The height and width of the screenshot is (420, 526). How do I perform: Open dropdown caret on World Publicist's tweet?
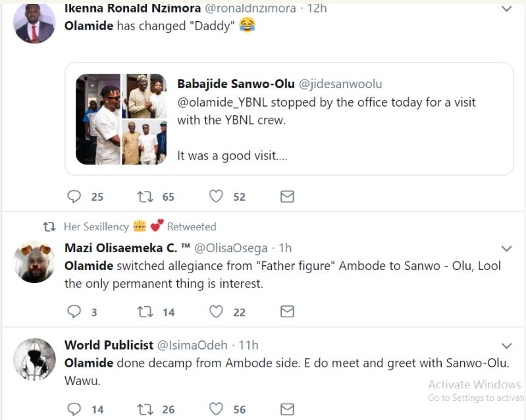tap(506, 346)
